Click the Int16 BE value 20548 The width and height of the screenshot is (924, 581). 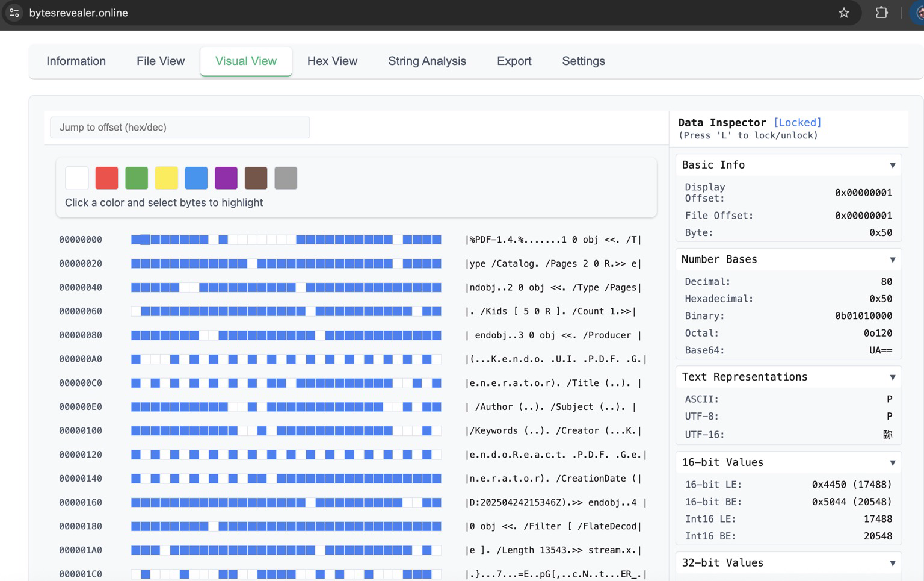(x=878, y=536)
